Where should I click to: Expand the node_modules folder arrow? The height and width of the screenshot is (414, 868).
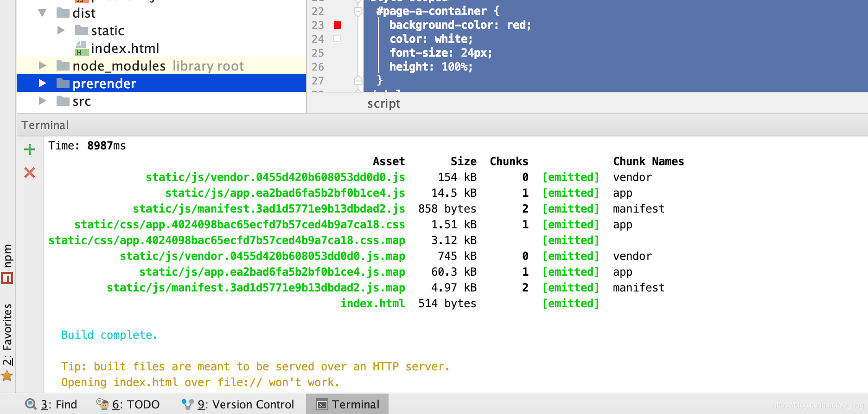tap(42, 66)
